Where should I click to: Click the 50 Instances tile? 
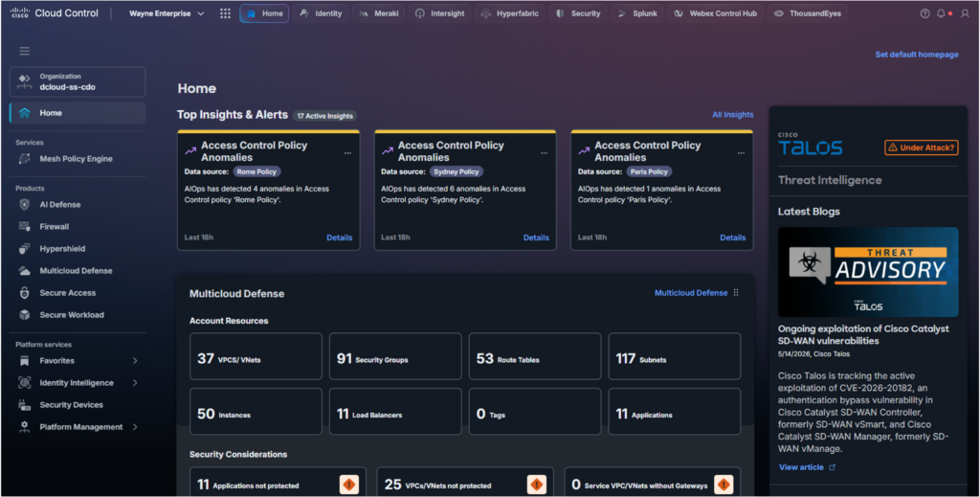pos(256,412)
